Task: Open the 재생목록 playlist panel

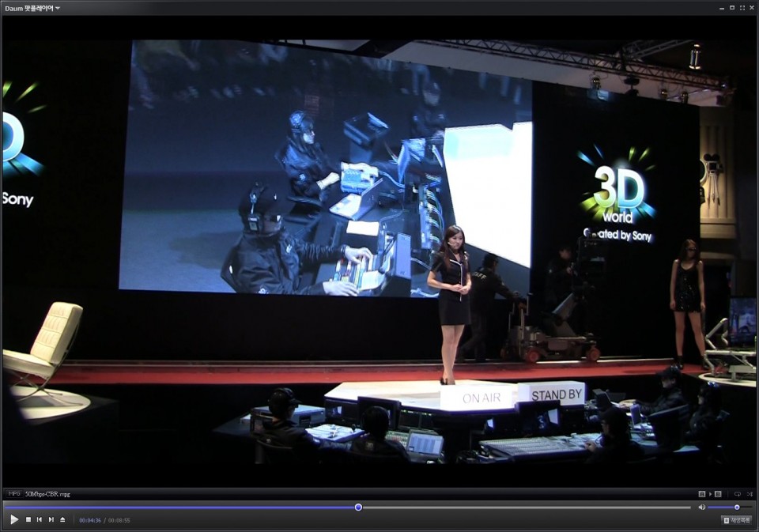Action: tap(736, 520)
